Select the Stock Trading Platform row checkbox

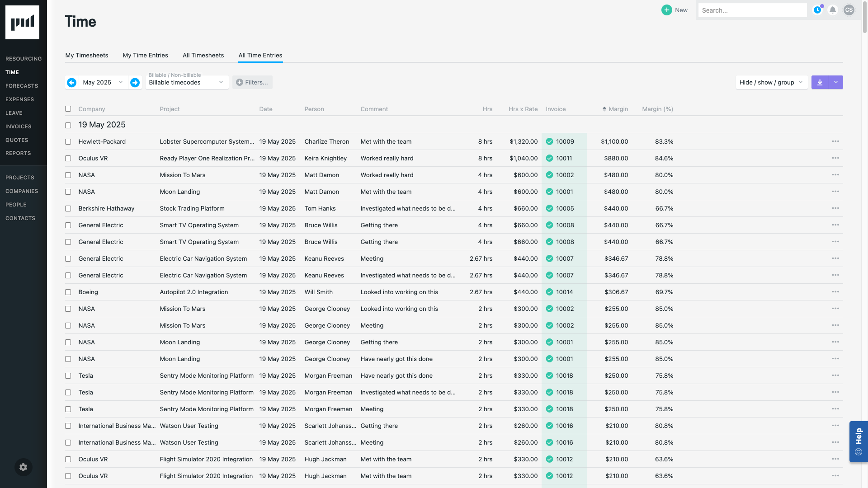click(68, 208)
